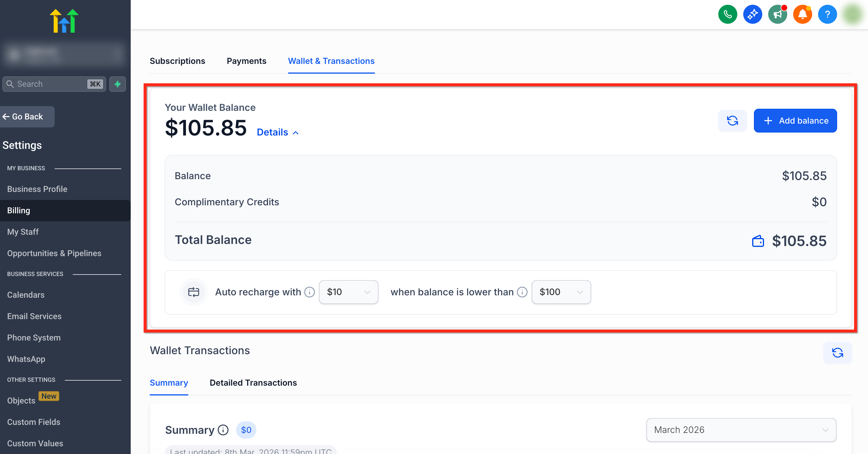Screen dimensions: 868x454
Task: Open the $100 balance threshold dropdown
Action: click(561, 292)
